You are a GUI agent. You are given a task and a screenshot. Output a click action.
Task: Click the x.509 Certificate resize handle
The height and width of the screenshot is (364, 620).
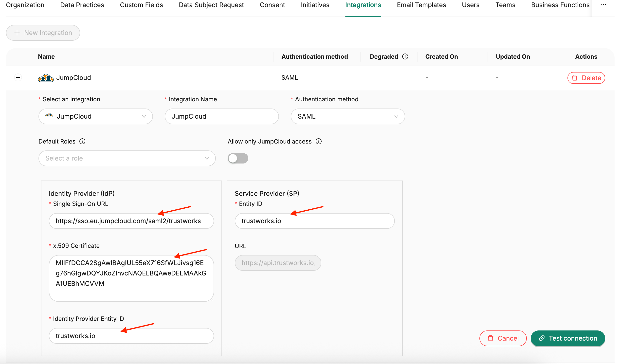coord(211,299)
